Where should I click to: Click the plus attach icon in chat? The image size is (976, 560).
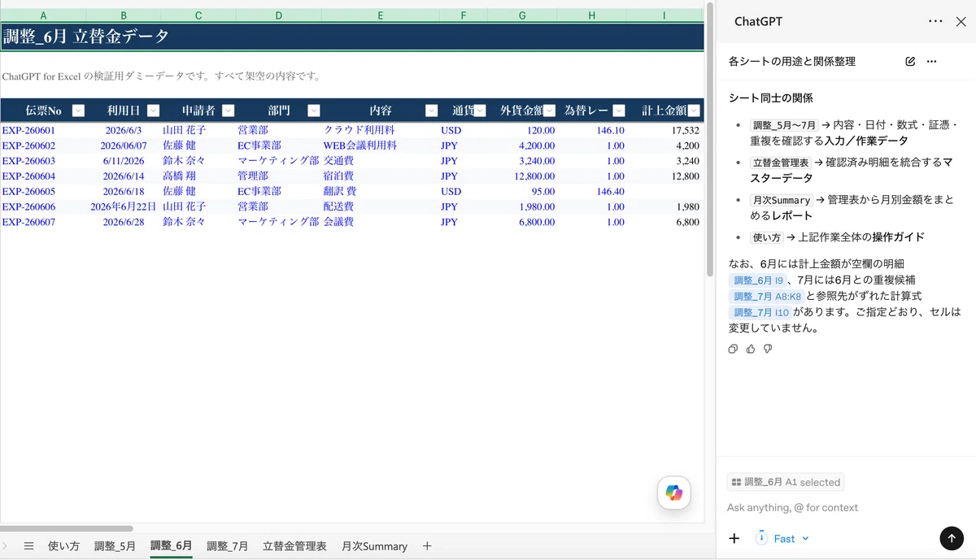734,538
